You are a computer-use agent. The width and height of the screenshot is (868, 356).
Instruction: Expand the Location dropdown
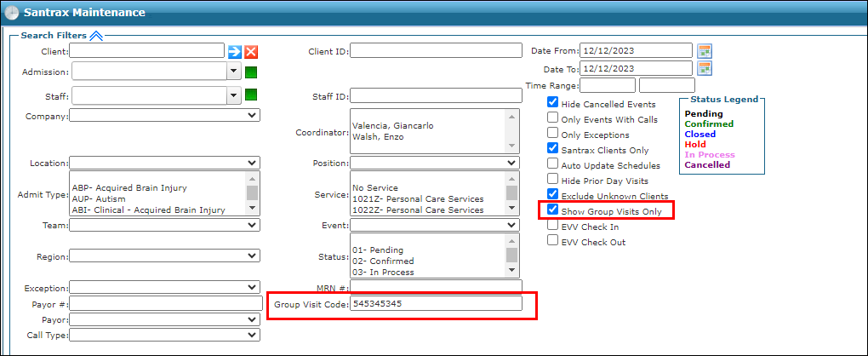tap(165, 163)
